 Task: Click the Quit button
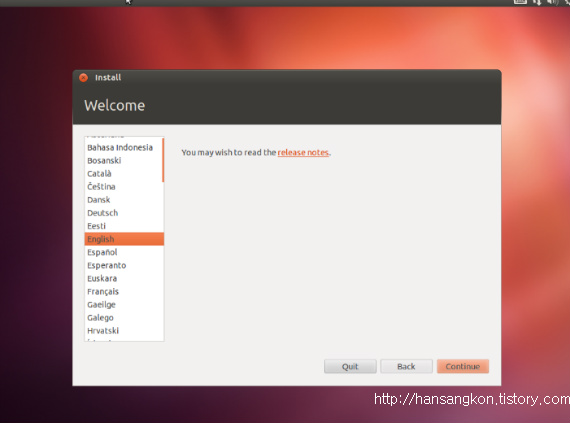[x=350, y=366]
